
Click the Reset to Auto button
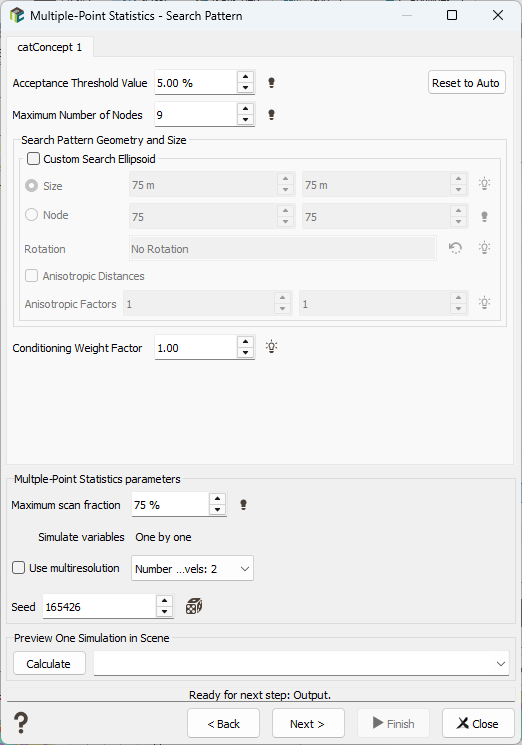tap(466, 83)
